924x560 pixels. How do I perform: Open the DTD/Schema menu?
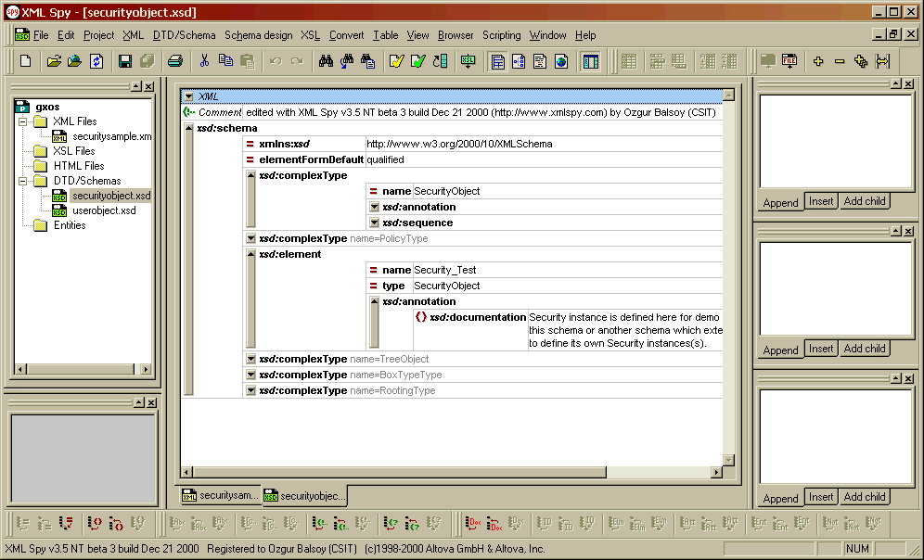click(184, 35)
